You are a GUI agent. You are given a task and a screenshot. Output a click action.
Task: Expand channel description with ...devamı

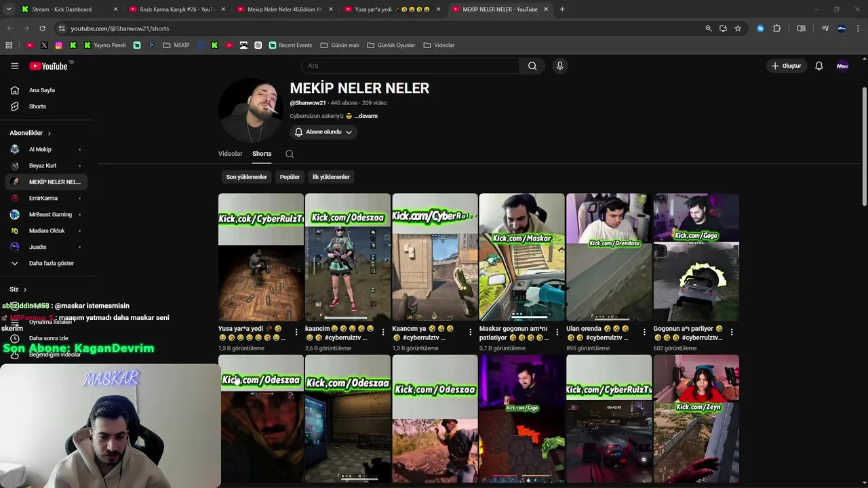click(x=366, y=116)
